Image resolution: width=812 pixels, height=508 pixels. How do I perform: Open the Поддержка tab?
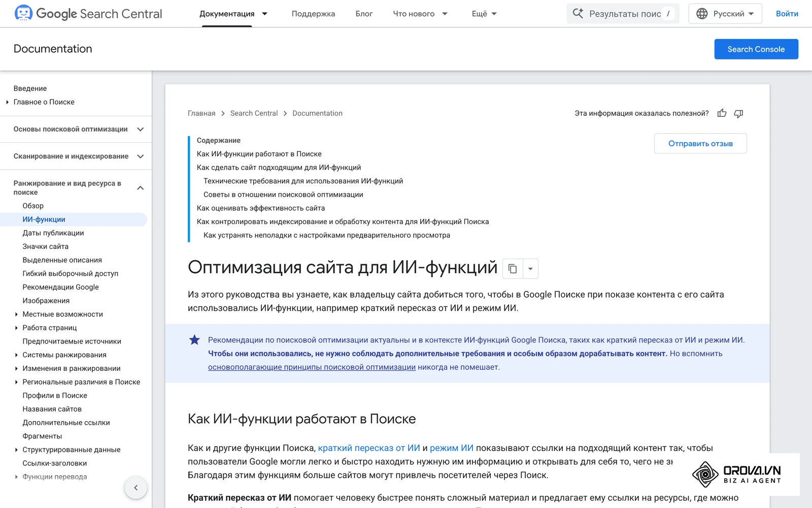[x=313, y=14]
